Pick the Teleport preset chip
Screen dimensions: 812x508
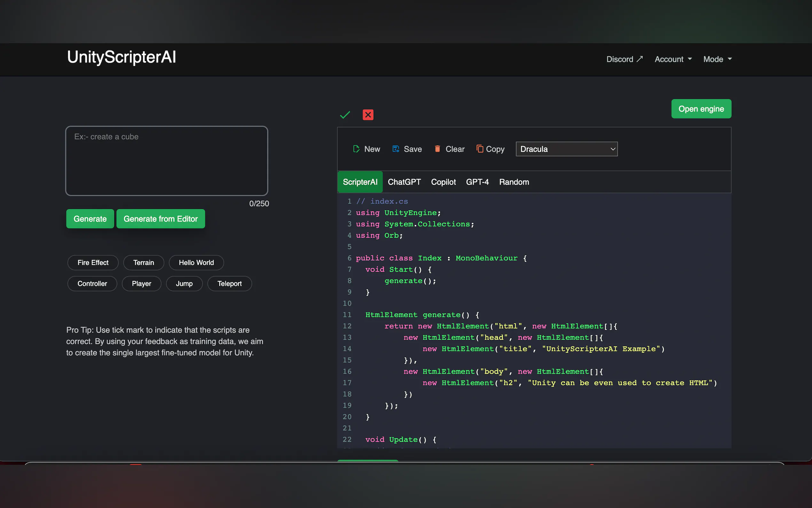pos(229,283)
